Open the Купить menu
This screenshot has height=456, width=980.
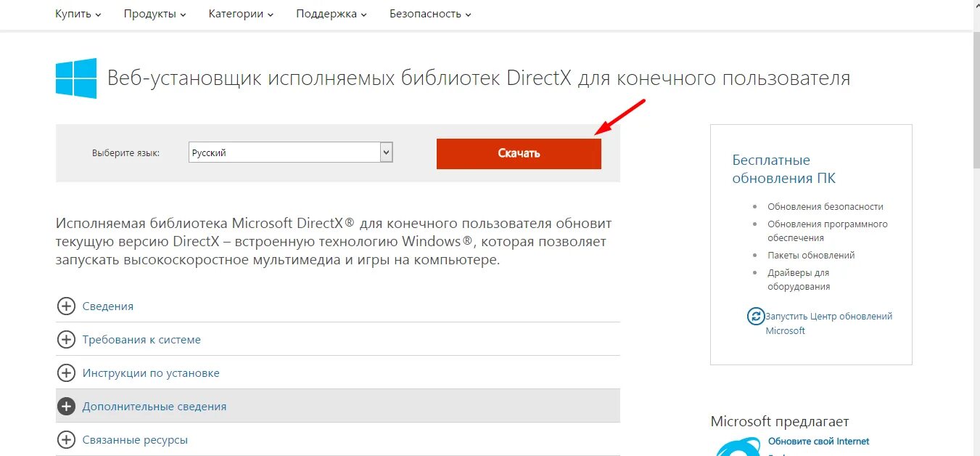pyautogui.click(x=78, y=14)
